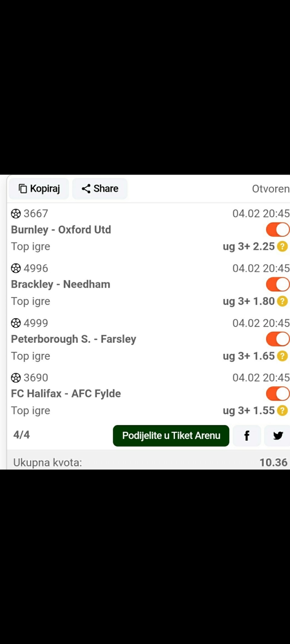The width and height of the screenshot is (290, 644).
Task: Toggle the Peterborough S. - Farsley switch
Action: 278,339
